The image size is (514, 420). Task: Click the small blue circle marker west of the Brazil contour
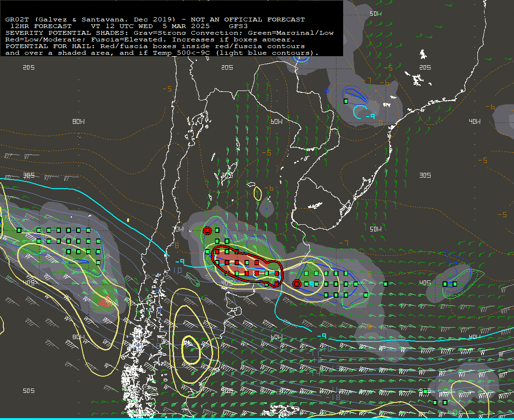click(x=326, y=90)
